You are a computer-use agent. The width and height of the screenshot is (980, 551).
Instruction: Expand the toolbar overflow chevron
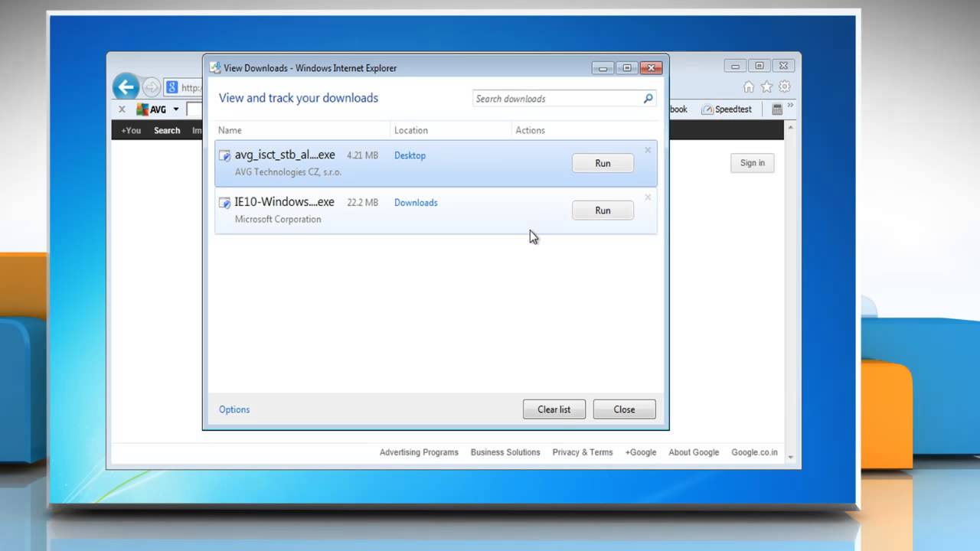click(790, 106)
